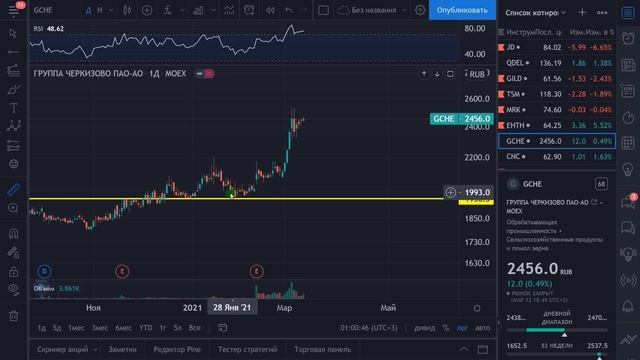Open the emoji icons tool

[13, 164]
